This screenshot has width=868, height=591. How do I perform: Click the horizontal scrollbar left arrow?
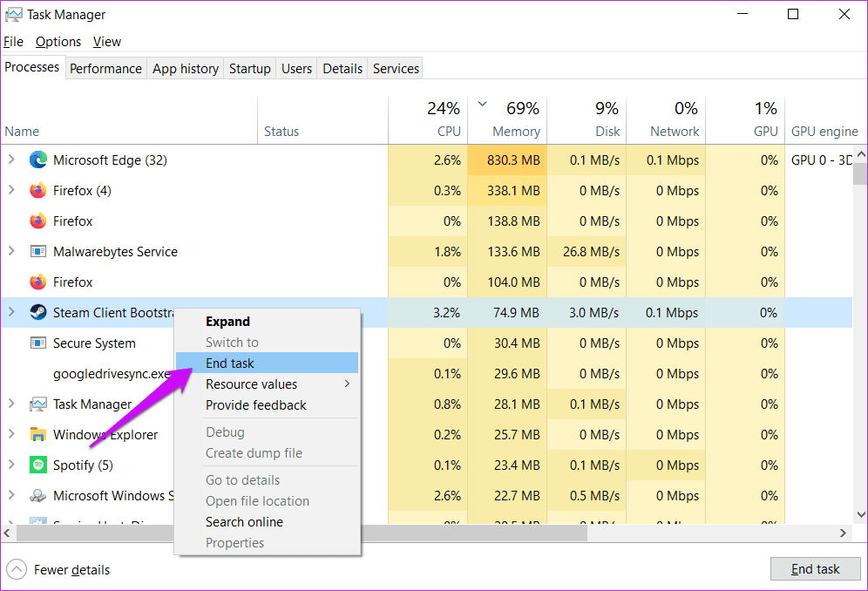click(x=7, y=533)
